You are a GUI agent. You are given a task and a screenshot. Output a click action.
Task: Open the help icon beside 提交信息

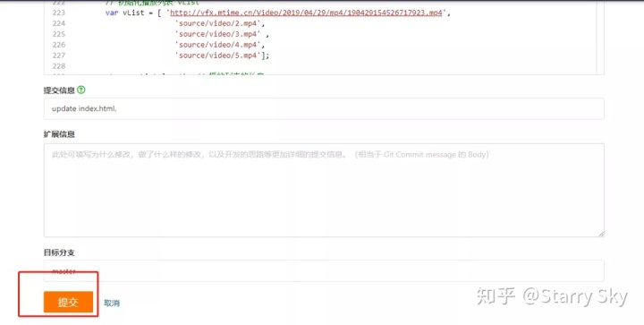pyautogui.click(x=81, y=90)
